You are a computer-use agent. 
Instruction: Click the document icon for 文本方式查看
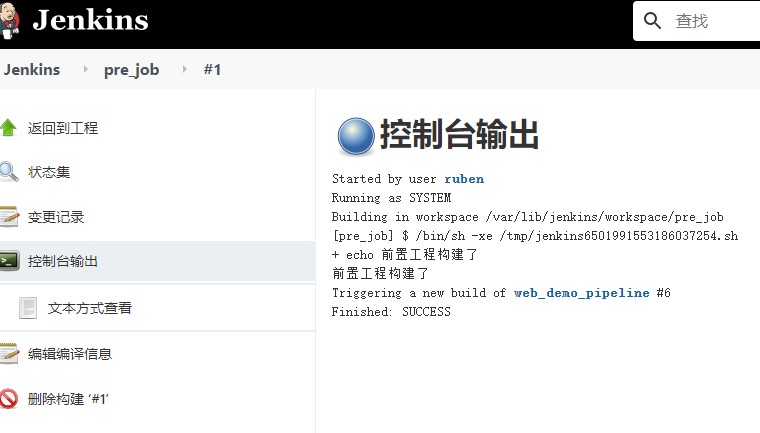[29, 308]
